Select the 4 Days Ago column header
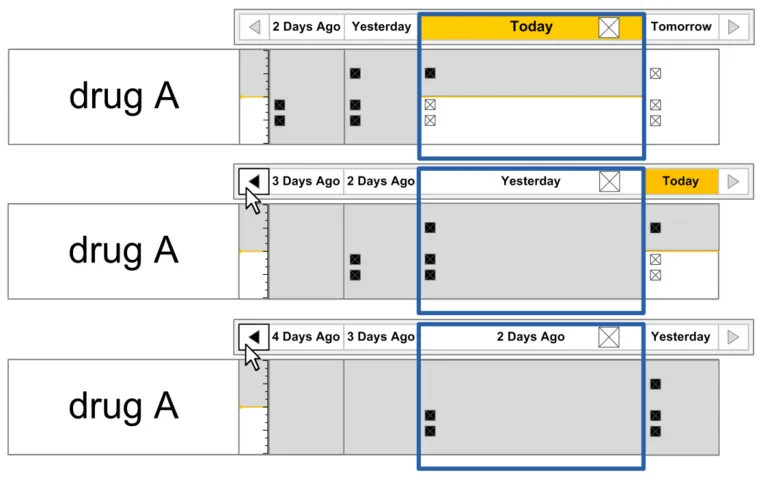 (306, 337)
